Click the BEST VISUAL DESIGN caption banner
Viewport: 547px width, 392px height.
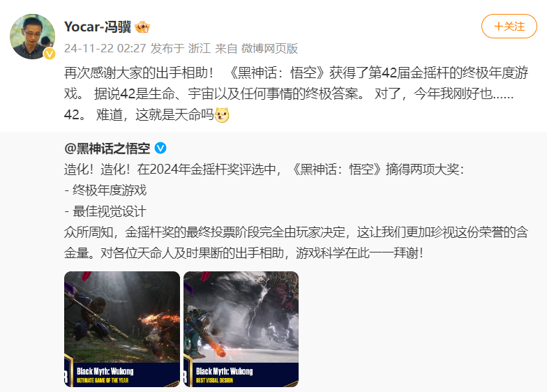(214, 380)
